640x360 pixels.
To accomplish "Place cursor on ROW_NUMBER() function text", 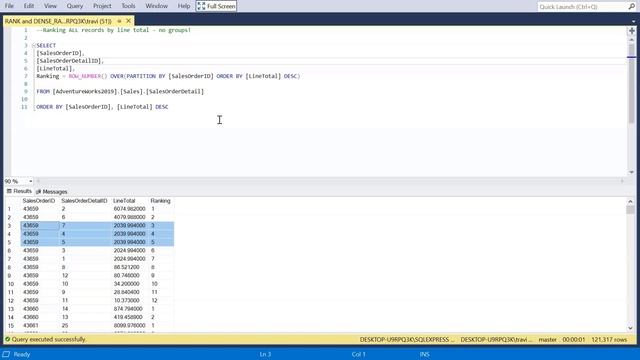I will point(87,76).
